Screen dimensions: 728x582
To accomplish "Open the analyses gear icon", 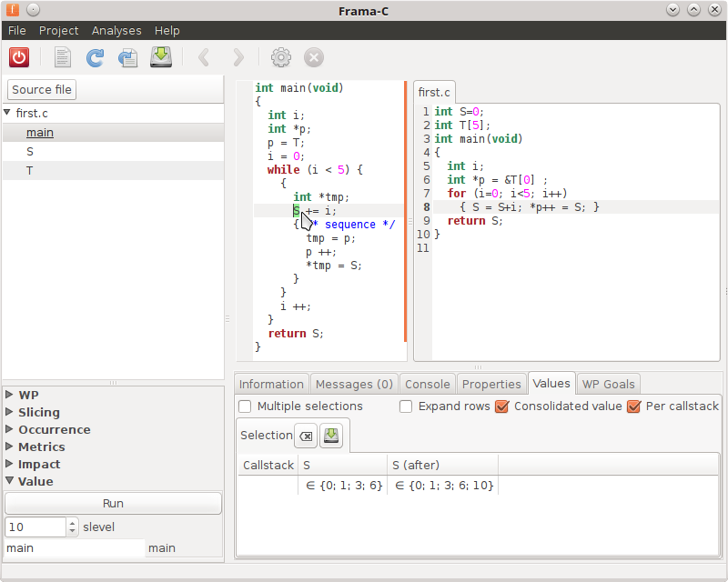I will [281, 57].
